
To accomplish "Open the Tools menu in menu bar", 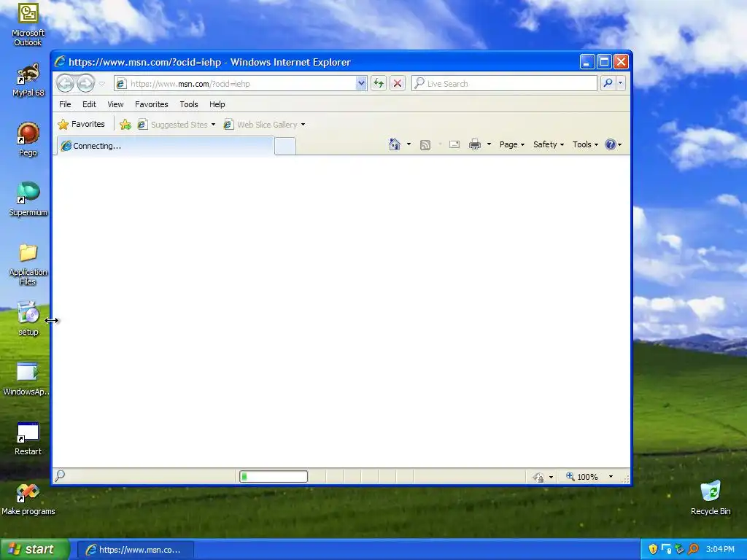I will click(189, 104).
